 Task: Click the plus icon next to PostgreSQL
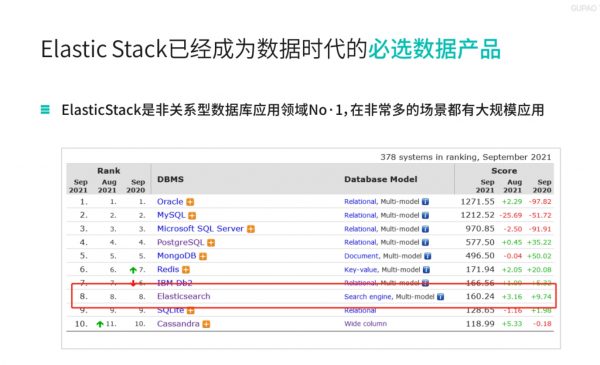pos(211,243)
